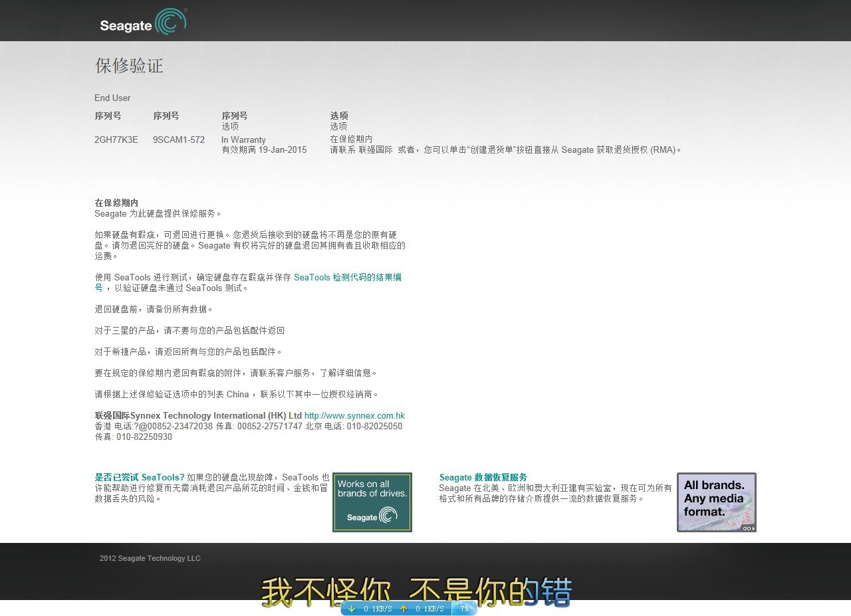Click the 0.1KB/S upload speed readout

429,609
